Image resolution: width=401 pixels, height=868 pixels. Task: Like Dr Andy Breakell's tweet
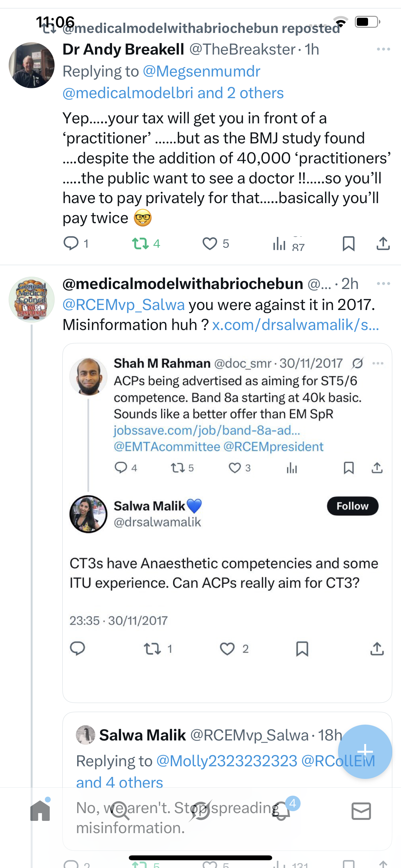pos(210,243)
